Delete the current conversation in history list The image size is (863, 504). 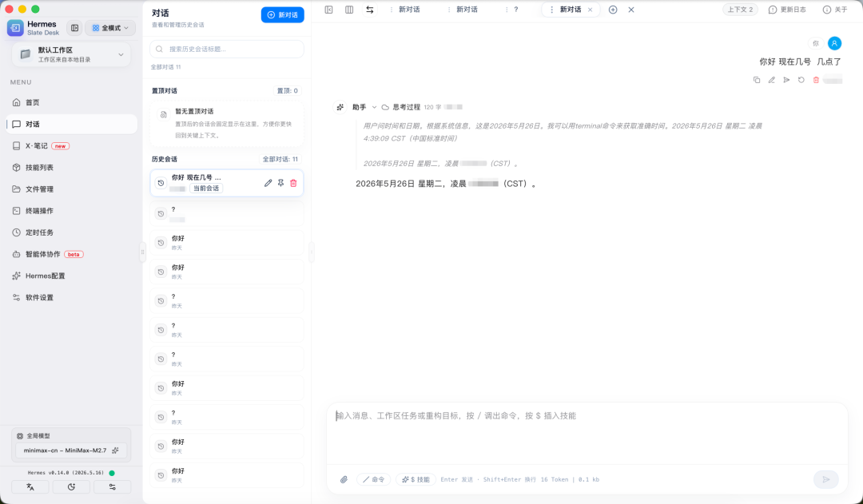293,183
